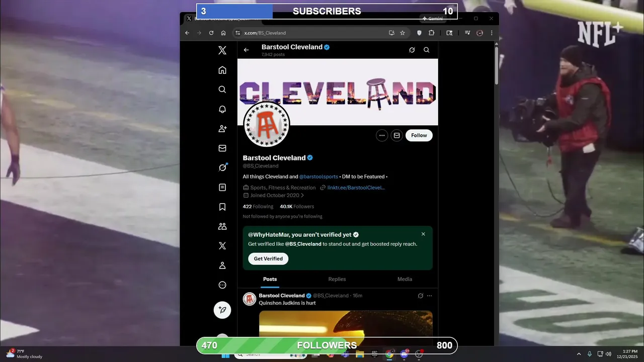This screenshot has width=644, height=362.
Task: View 40.1K Followers list
Action: [297, 207]
